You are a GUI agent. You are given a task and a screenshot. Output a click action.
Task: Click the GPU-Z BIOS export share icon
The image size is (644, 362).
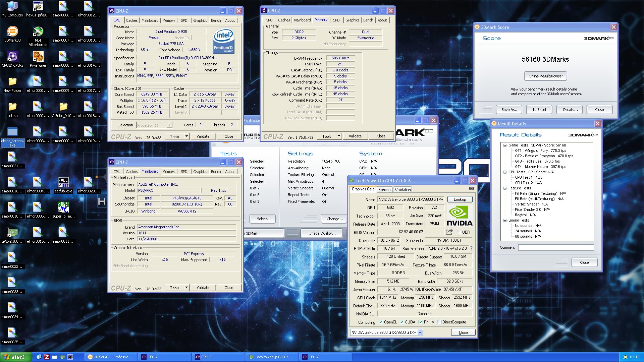(449, 232)
